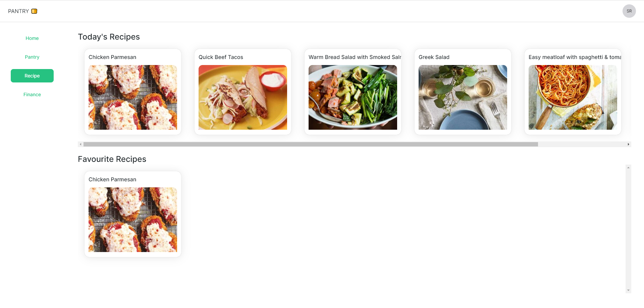Open the Finance section

click(x=32, y=95)
